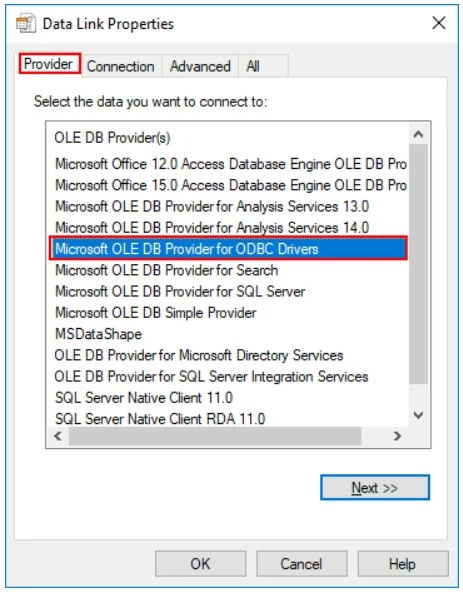Select Microsoft OLE DB Provider for ODBC Drivers
The height and width of the screenshot is (592, 463).
(x=228, y=248)
